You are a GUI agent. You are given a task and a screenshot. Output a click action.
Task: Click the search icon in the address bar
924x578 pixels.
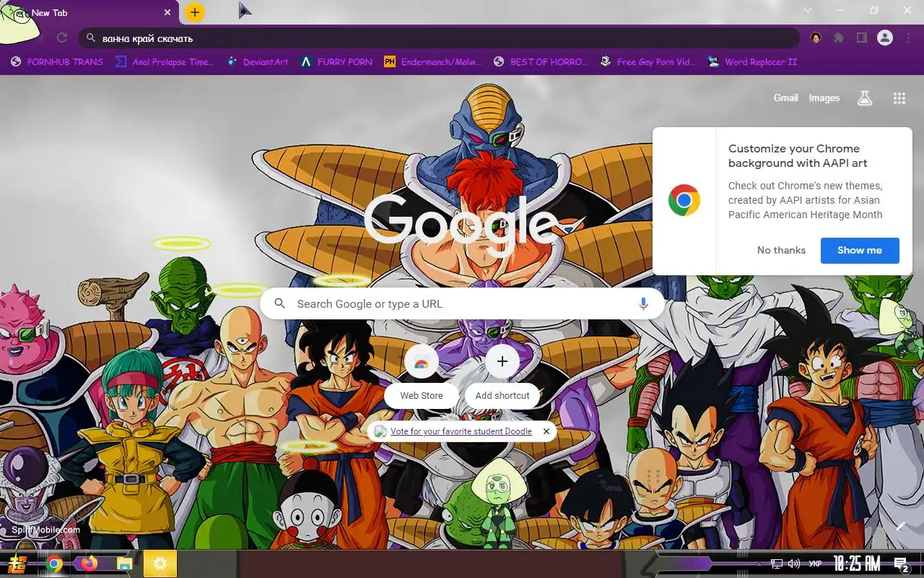91,38
